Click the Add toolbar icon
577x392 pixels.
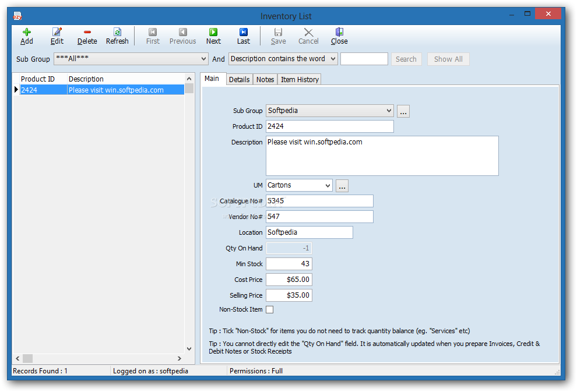[x=26, y=32]
